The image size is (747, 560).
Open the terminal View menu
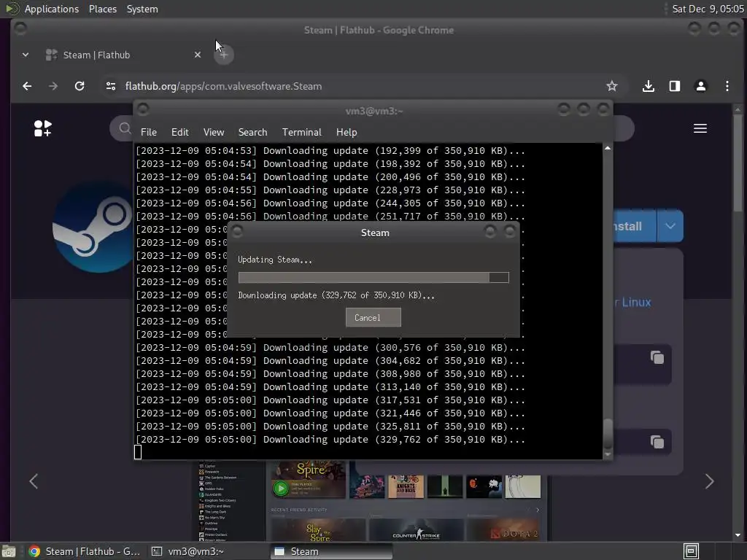click(x=214, y=133)
